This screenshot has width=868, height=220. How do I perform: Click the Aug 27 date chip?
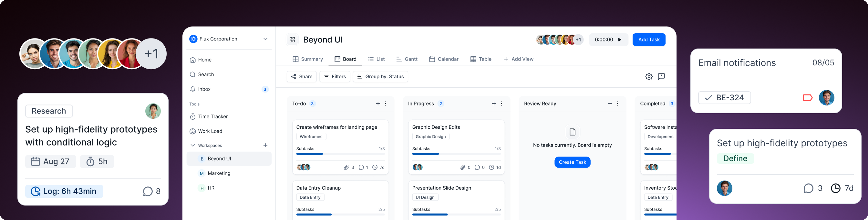point(51,162)
